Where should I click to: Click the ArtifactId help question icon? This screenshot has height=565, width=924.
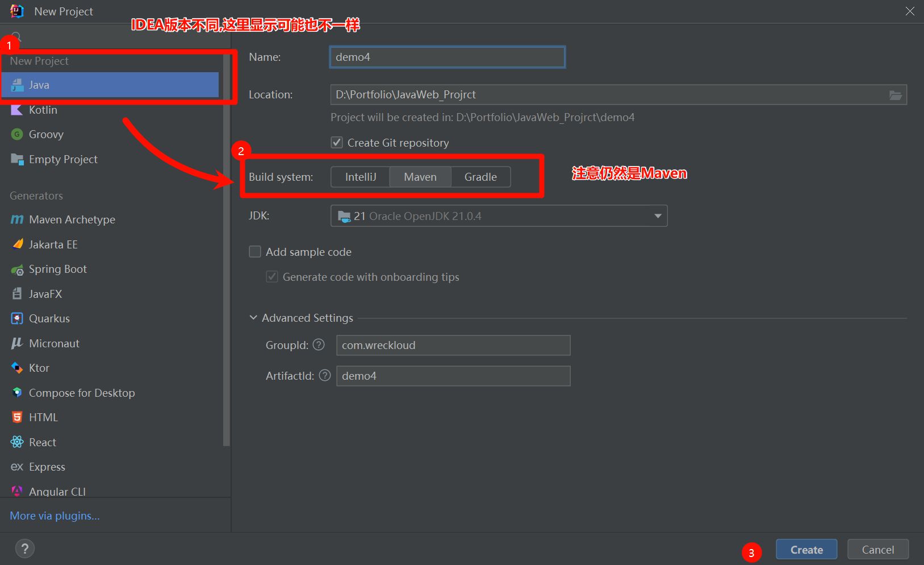[324, 375]
